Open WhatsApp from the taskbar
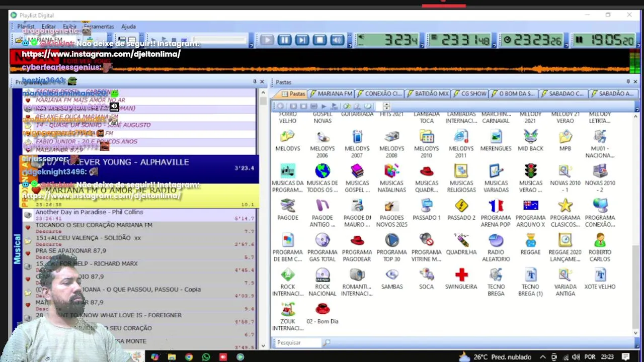The image size is (644, 362). coord(206,357)
